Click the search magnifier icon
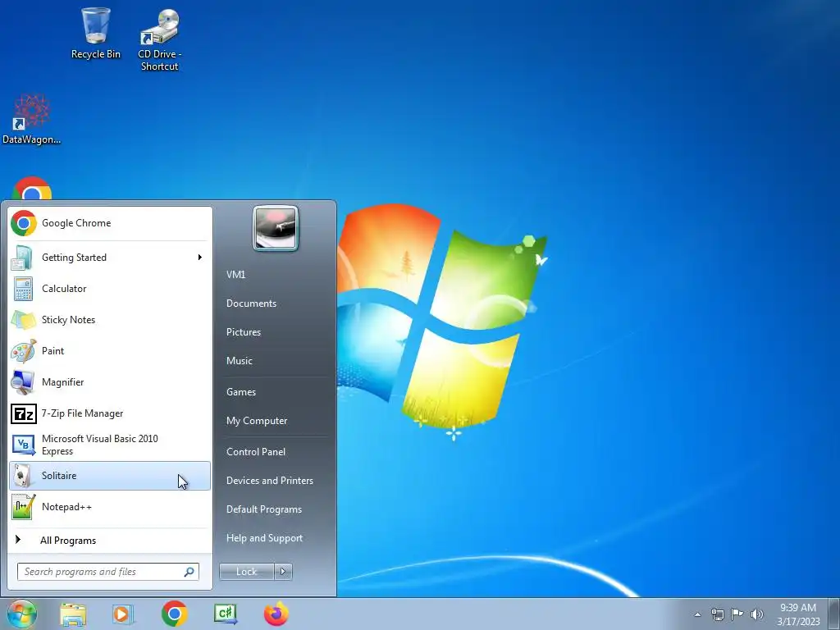840x630 pixels. click(x=189, y=572)
